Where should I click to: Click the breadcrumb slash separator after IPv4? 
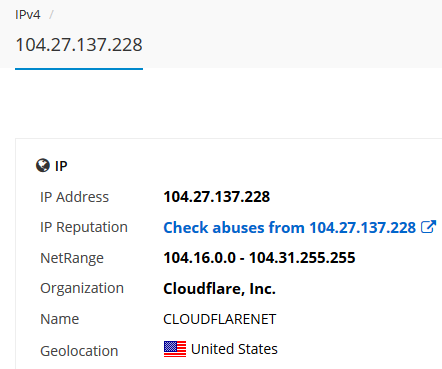(x=51, y=15)
